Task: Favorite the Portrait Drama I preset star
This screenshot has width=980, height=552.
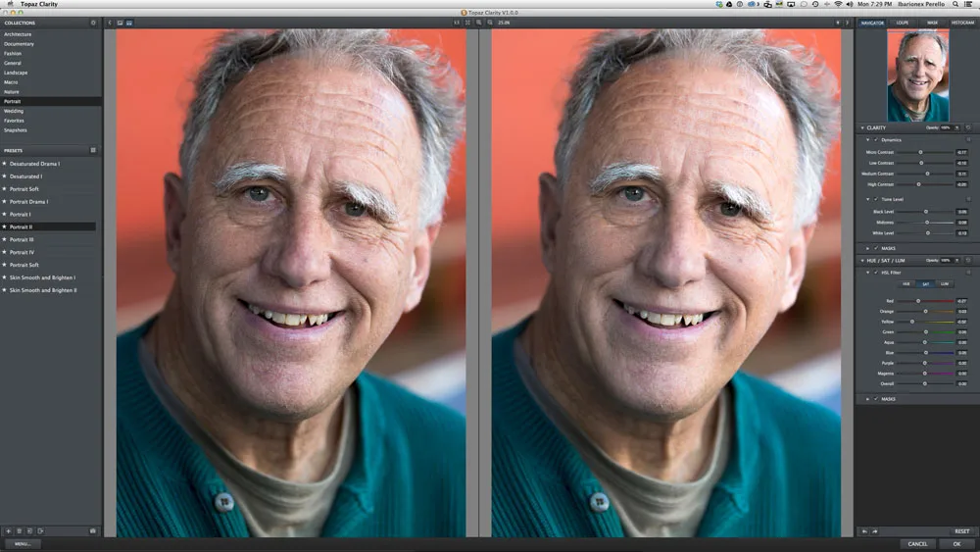Action: [x=4, y=201]
